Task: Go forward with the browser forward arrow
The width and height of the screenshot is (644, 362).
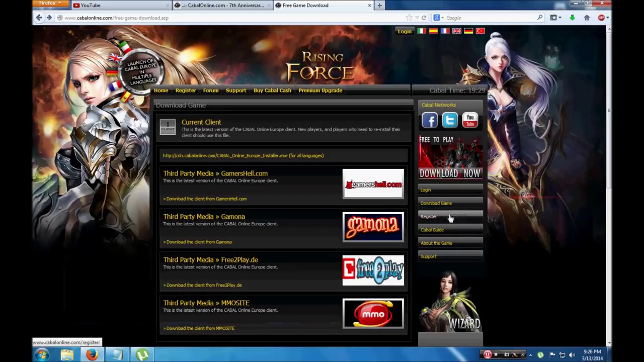Action: [x=49, y=18]
